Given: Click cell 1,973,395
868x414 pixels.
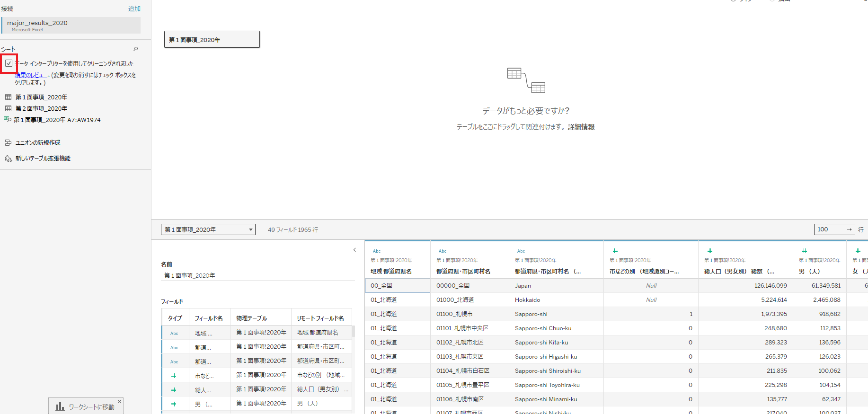Looking at the screenshot, I should (x=745, y=314).
